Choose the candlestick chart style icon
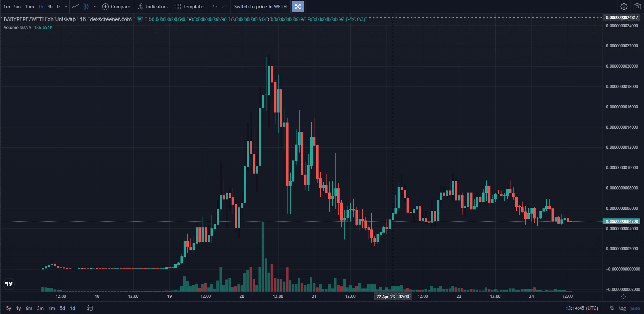 (x=86, y=7)
